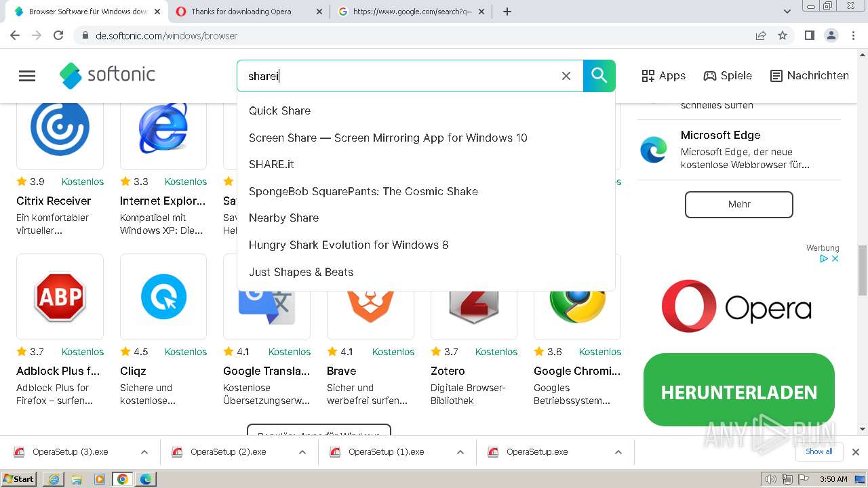Click Show all downloads

(819, 451)
